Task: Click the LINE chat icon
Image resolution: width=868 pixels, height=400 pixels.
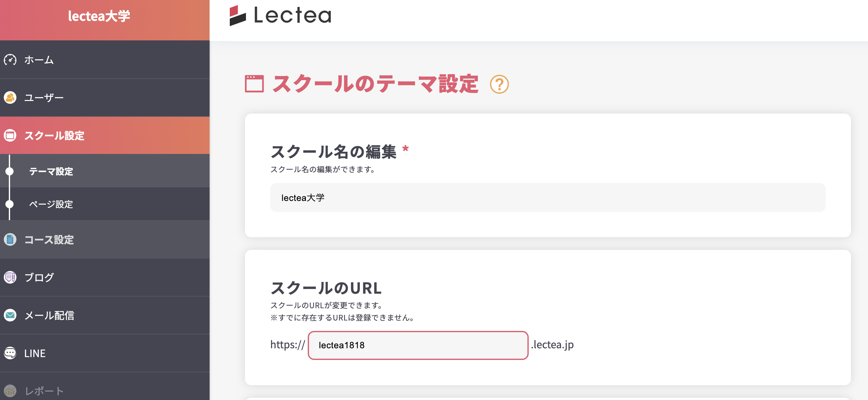Action: pyautogui.click(x=10, y=353)
